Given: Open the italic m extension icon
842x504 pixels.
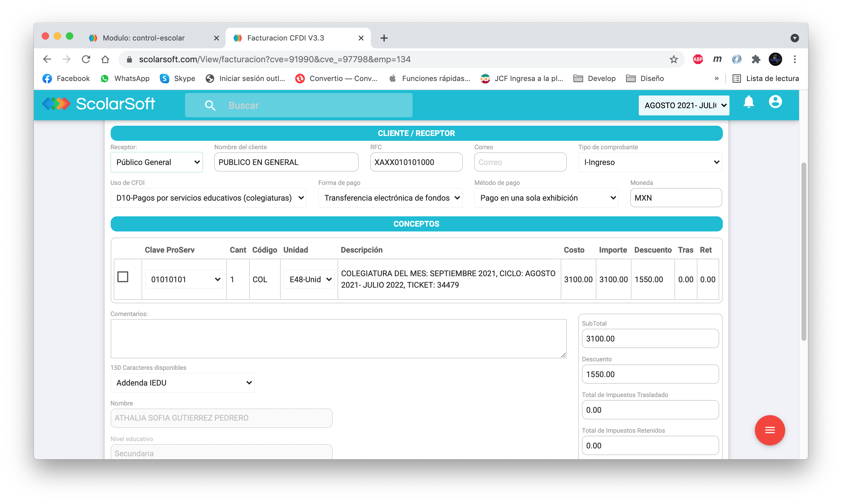Looking at the screenshot, I should click(x=717, y=59).
